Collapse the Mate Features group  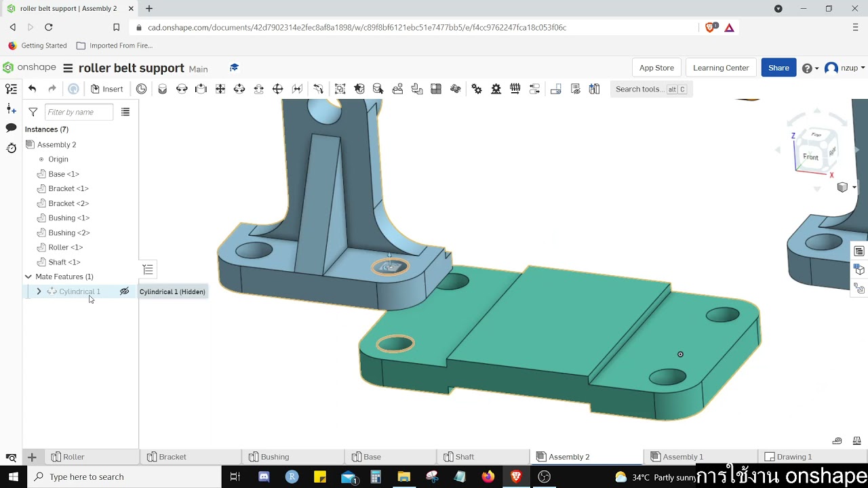[28, 277]
